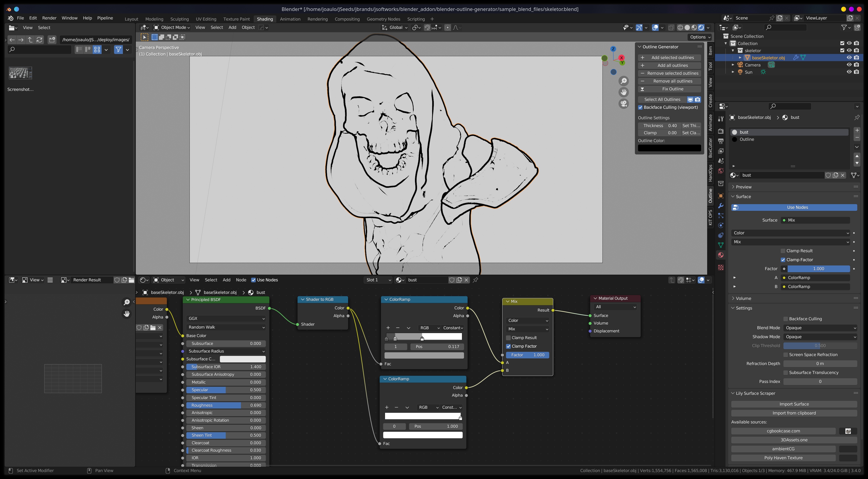Open Blend Mode Opaque dropdown
The image size is (868, 479).
[x=820, y=328]
